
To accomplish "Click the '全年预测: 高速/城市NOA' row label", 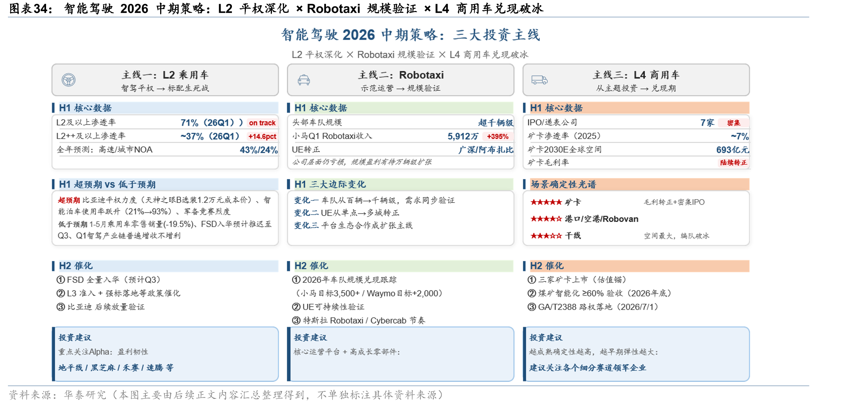I will 105,150.
